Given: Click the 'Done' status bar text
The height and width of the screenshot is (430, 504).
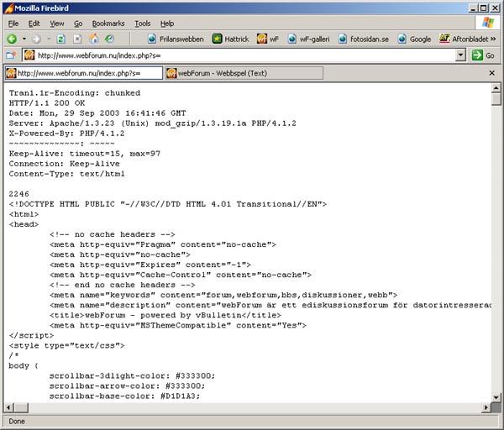Looking at the screenshot, I should pos(17,422).
